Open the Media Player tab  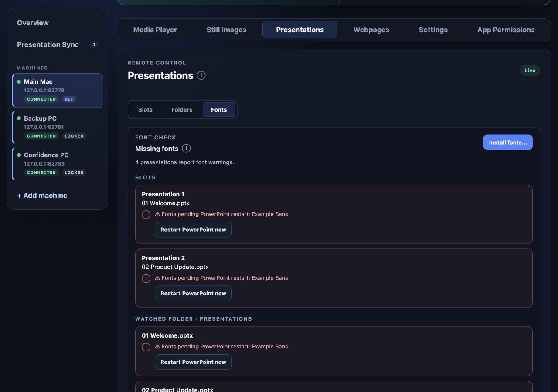(155, 30)
